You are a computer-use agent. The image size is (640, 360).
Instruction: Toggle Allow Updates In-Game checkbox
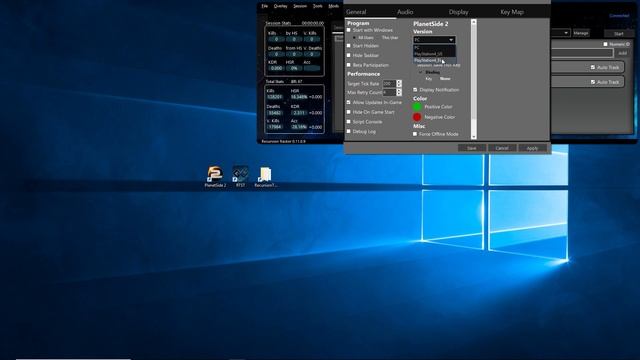click(349, 102)
